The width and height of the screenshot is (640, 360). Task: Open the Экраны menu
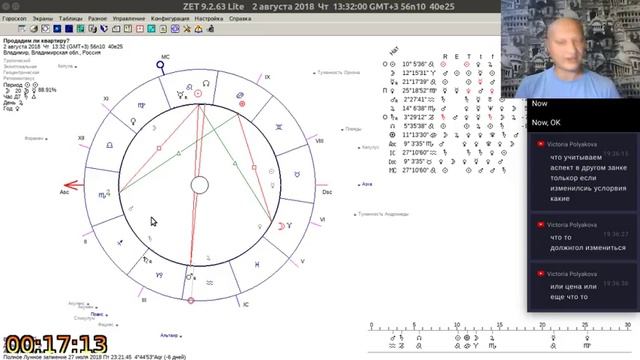point(42,18)
